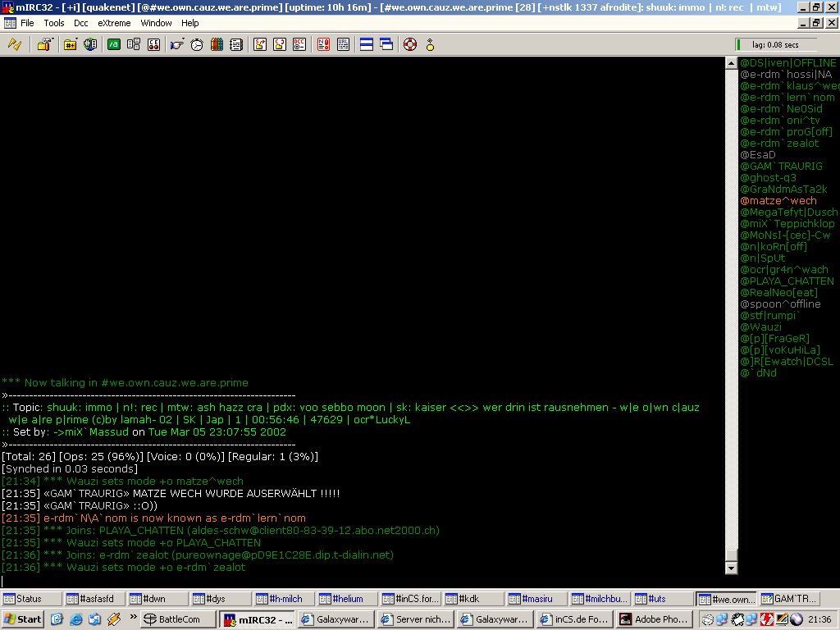Screen dimensions: 840x630
Task: Open the Options icon with hammer
Action: [44, 44]
